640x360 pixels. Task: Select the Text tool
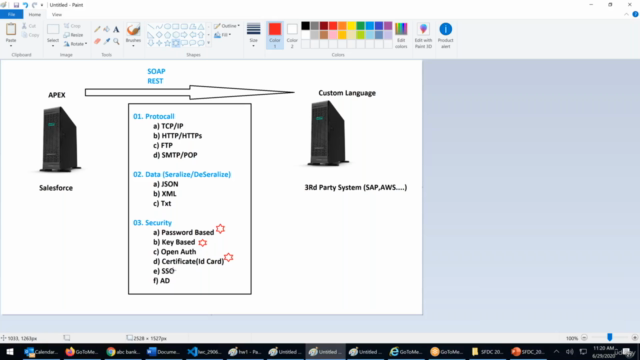click(116, 29)
